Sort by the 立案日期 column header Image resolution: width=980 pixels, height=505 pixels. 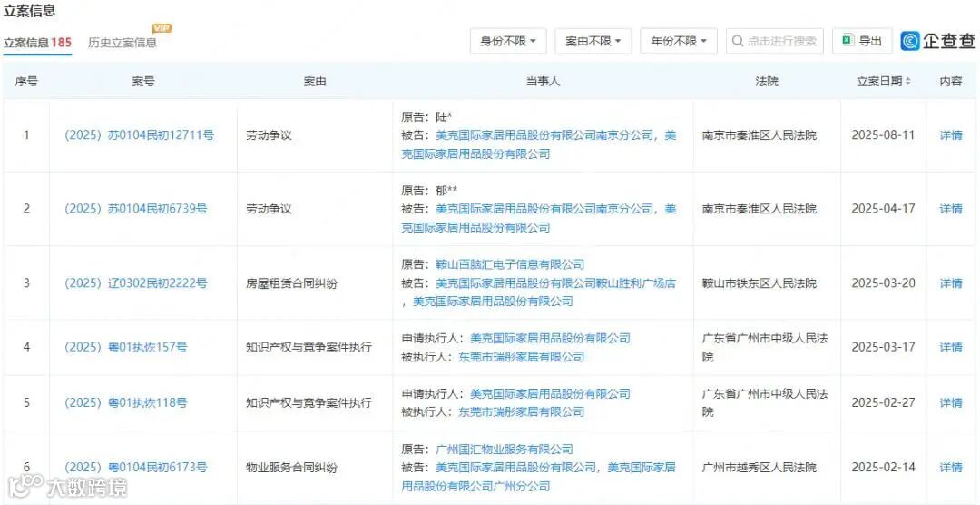[x=883, y=82]
